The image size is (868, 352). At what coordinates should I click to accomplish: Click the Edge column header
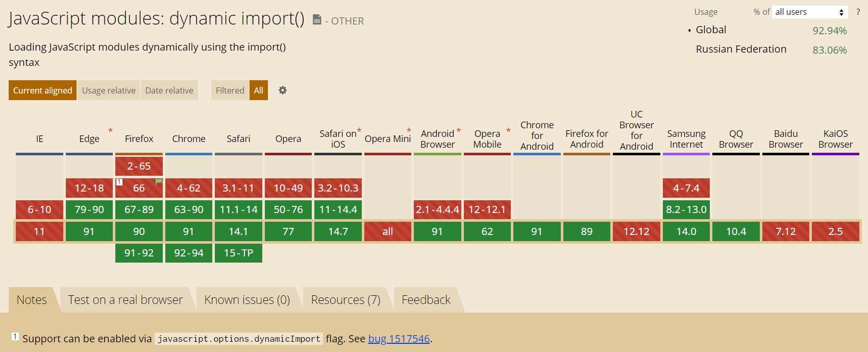tap(89, 139)
